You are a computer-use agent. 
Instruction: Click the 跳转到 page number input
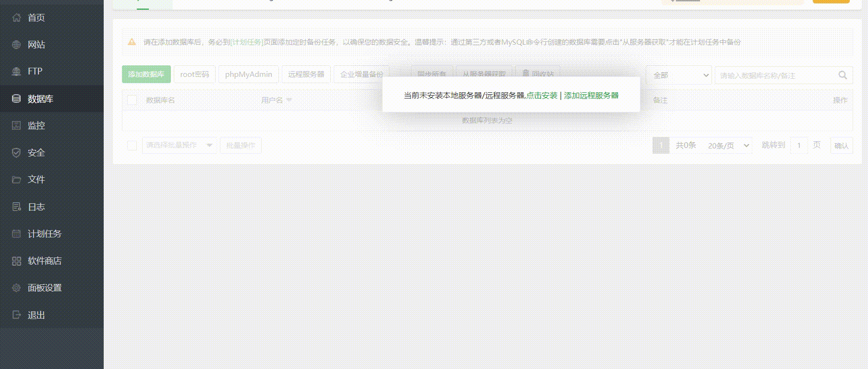(x=799, y=145)
